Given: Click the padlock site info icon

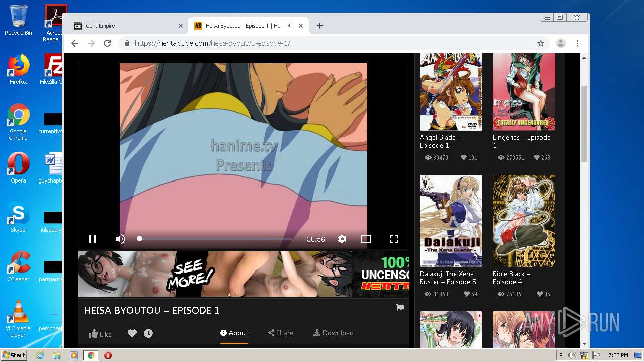Looking at the screenshot, I should [127, 43].
